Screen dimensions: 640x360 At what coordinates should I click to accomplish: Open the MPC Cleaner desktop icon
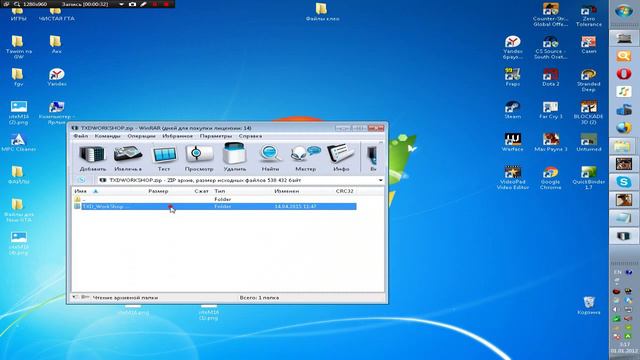[x=18, y=142]
